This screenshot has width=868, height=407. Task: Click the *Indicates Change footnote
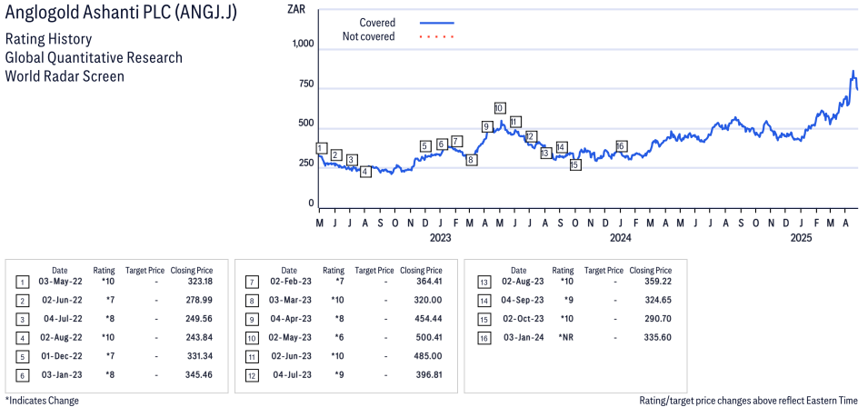[42, 401]
